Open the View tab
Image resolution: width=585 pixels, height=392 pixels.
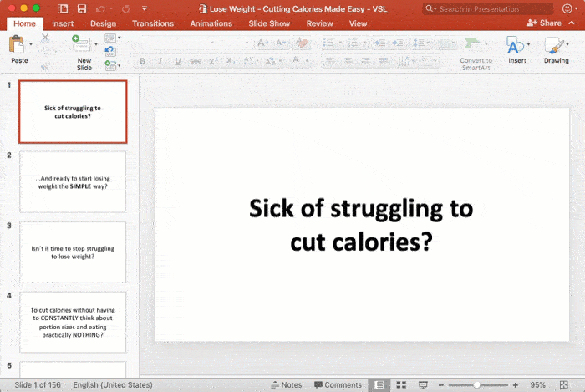(x=359, y=23)
